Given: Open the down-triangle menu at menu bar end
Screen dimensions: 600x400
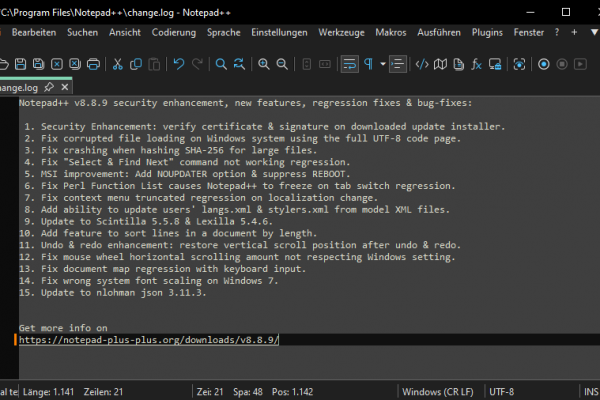Looking at the screenshot, I should 594,32.
